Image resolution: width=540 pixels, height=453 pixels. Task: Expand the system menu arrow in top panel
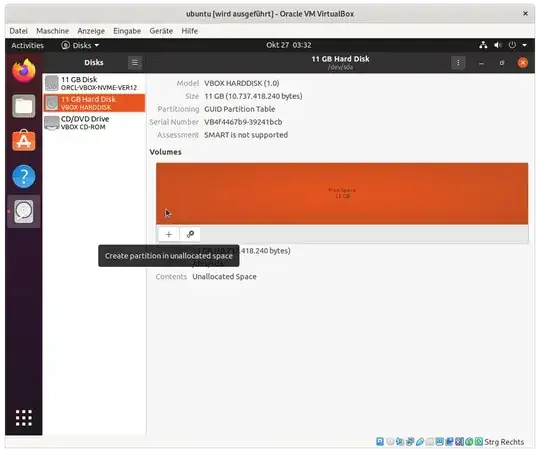point(524,45)
